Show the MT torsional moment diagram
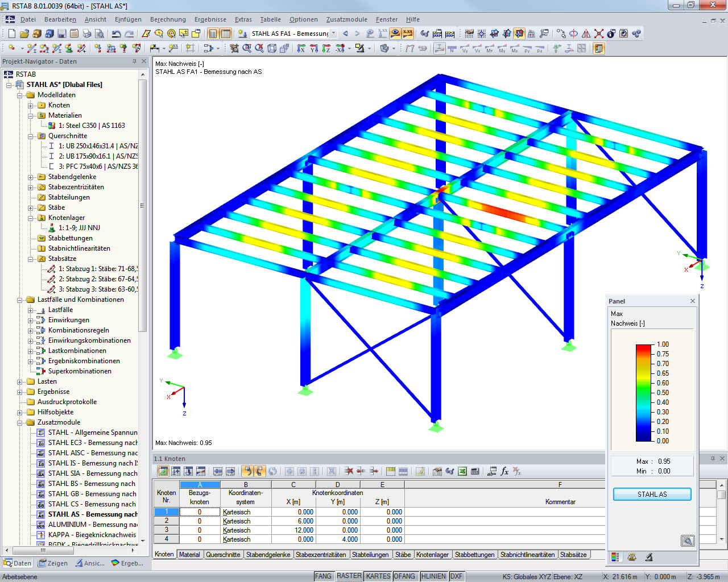The image size is (728, 582). (490, 48)
